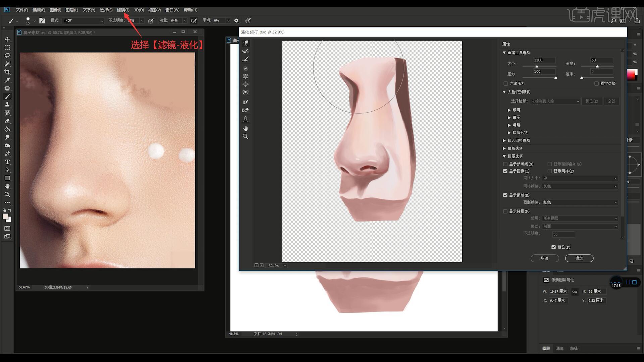Image resolution: width=644 pixels, height=362 pixels.
Task: Click the 确定 button
Action: 579,258
